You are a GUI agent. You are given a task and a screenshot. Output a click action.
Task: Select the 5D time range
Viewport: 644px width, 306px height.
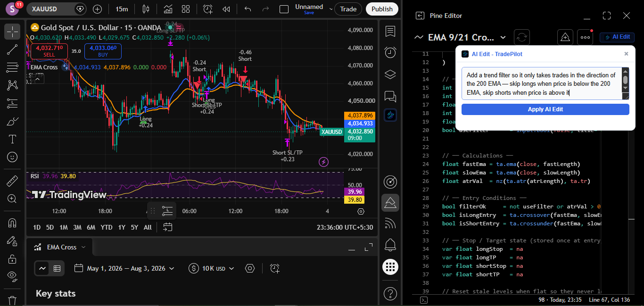click(50, 227)
